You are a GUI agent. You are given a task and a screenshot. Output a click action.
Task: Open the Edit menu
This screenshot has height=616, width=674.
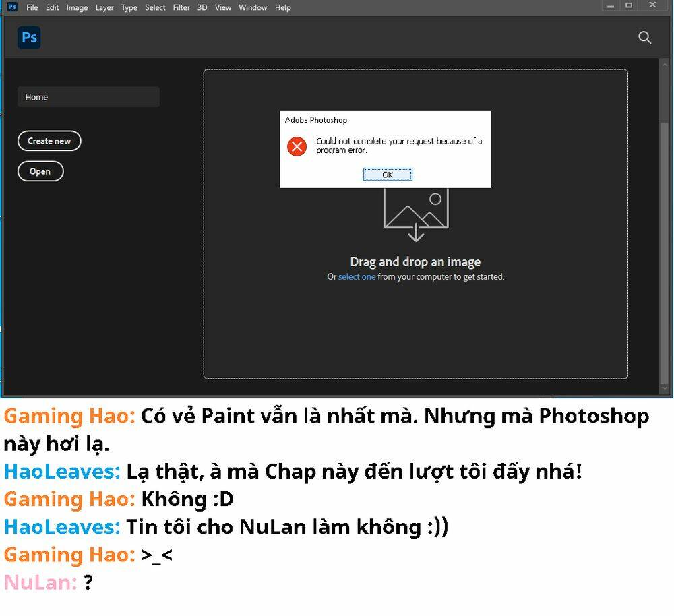coord(52,8)
